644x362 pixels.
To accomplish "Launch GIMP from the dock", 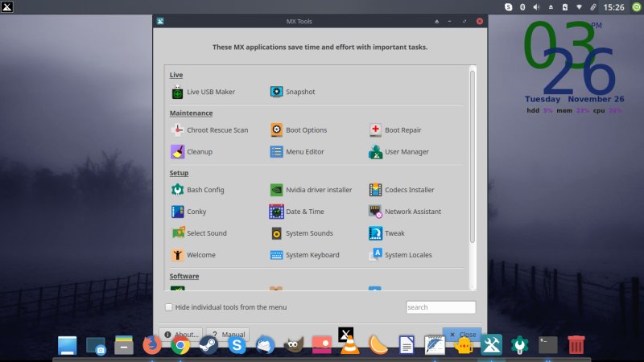I will click(x=293, y=345).
